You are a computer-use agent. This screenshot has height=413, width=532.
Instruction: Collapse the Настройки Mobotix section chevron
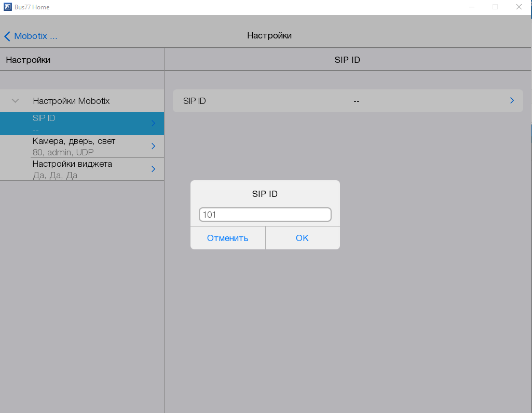[x=16, y=101]
